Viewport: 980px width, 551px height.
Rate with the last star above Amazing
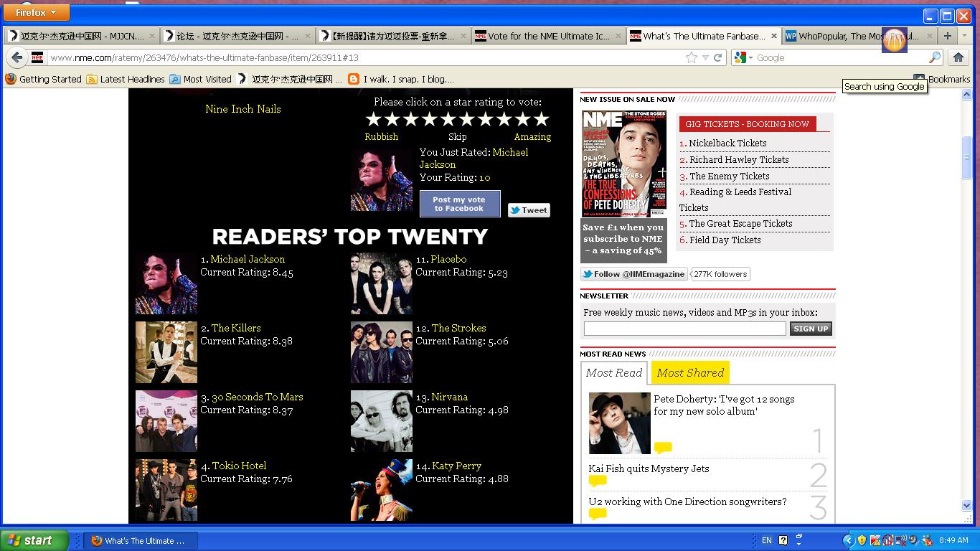542,120
